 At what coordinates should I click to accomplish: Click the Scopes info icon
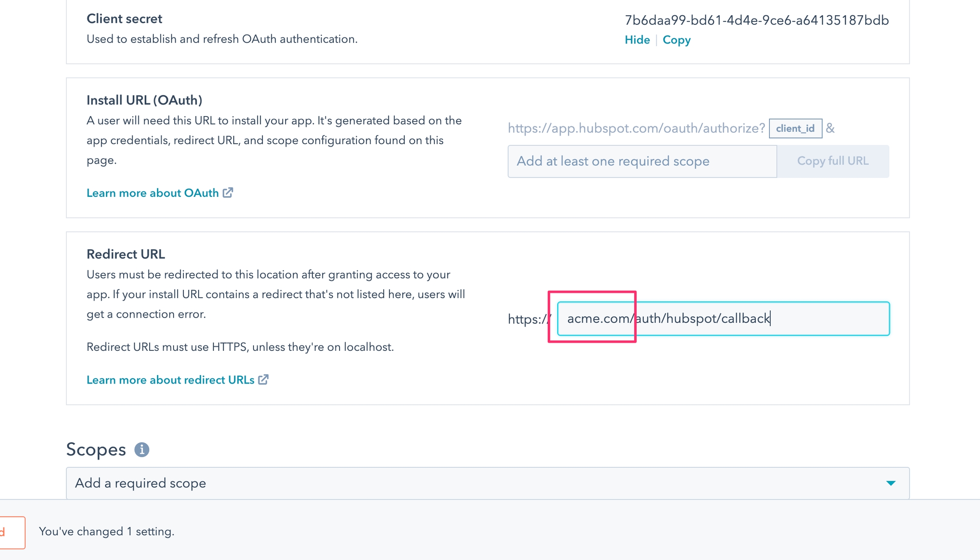142,449
